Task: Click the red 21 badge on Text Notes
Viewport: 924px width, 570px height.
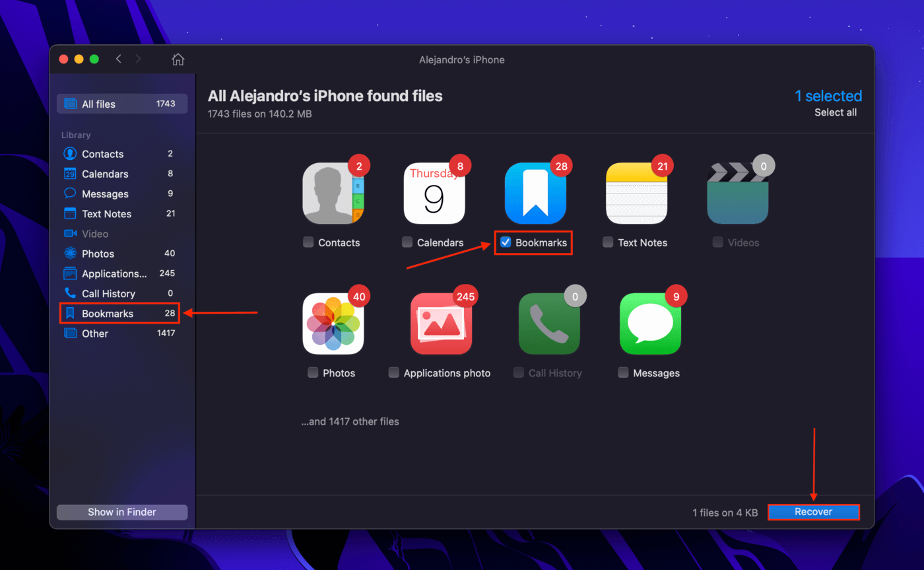Action: [663, 166]
